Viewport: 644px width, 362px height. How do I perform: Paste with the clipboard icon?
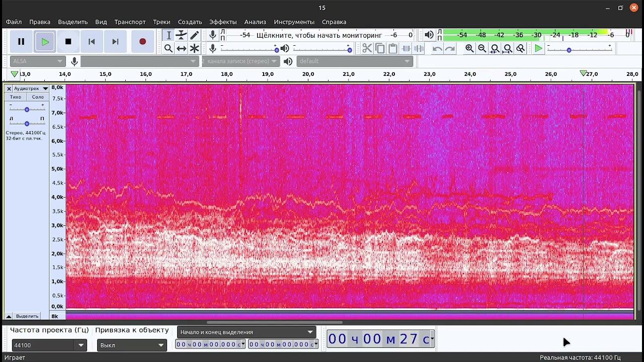[x=393, y=48]
